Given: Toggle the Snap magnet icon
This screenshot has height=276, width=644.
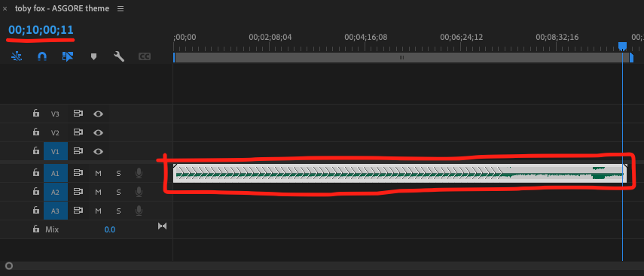Looking at the screenshot, I should [42, 56].
